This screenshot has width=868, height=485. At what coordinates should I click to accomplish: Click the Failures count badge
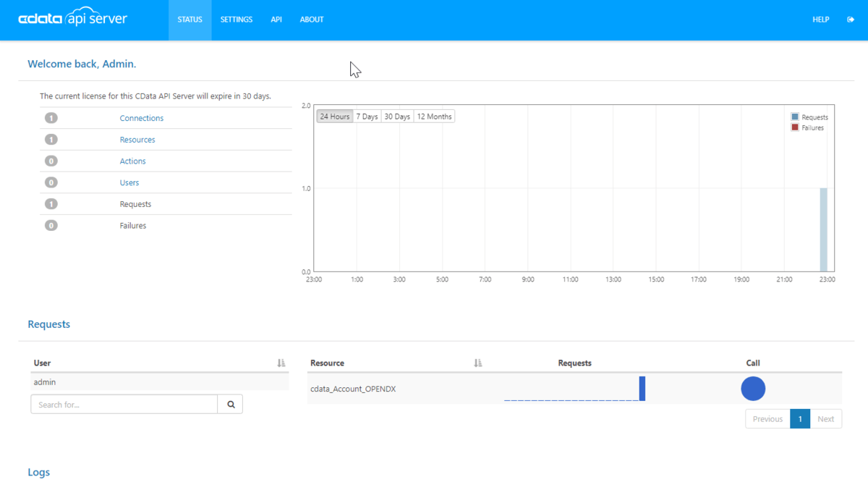(51, 225)
